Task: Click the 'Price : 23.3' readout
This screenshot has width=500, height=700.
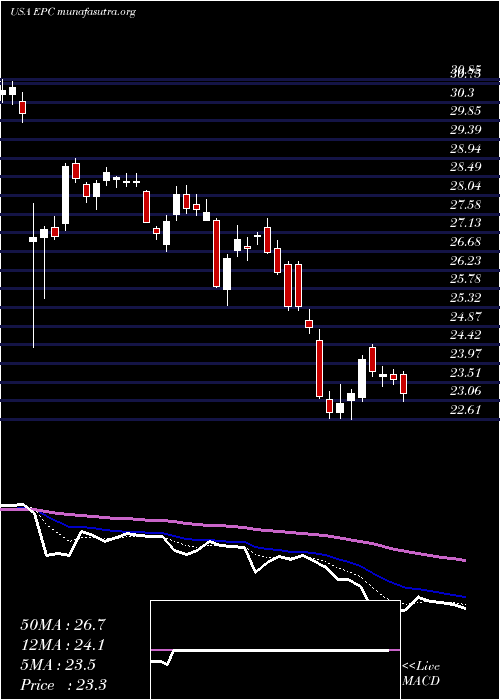Action: [63, 684]
